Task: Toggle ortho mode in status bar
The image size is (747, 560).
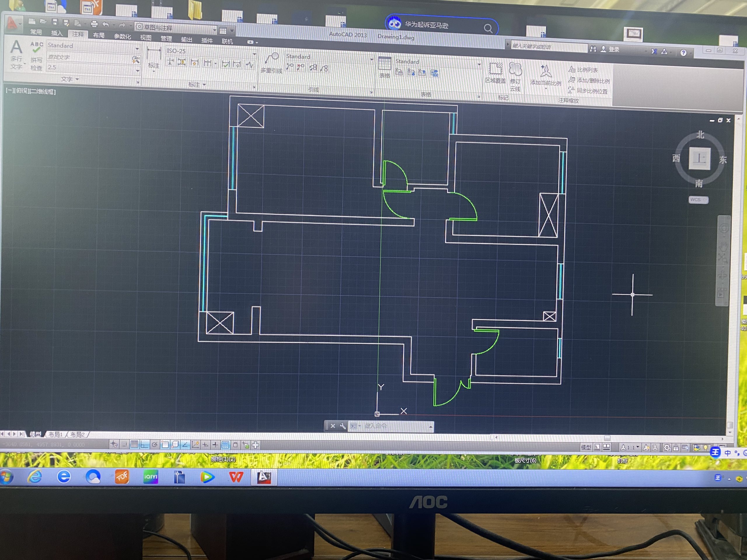Action: coord(144,444)
